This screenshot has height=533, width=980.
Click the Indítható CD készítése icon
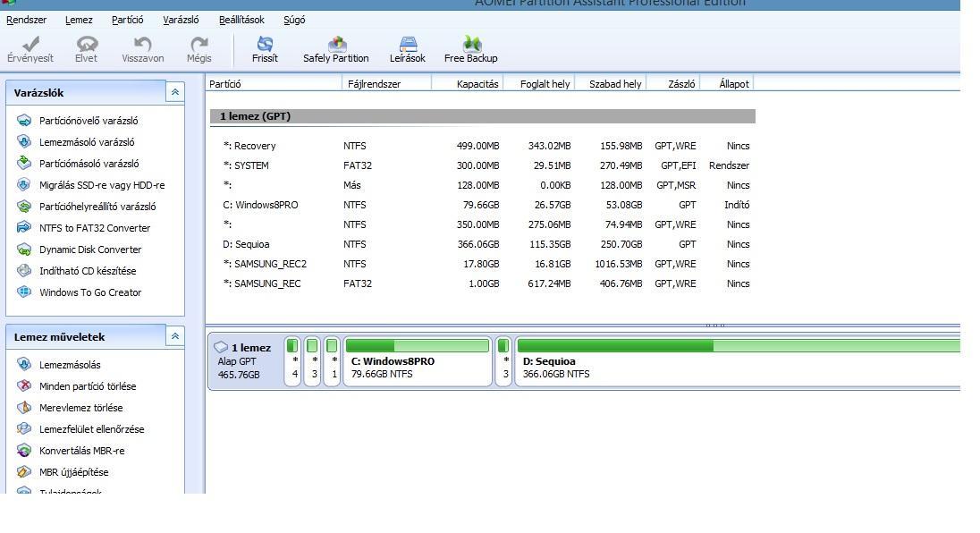[x=24, y=271]
